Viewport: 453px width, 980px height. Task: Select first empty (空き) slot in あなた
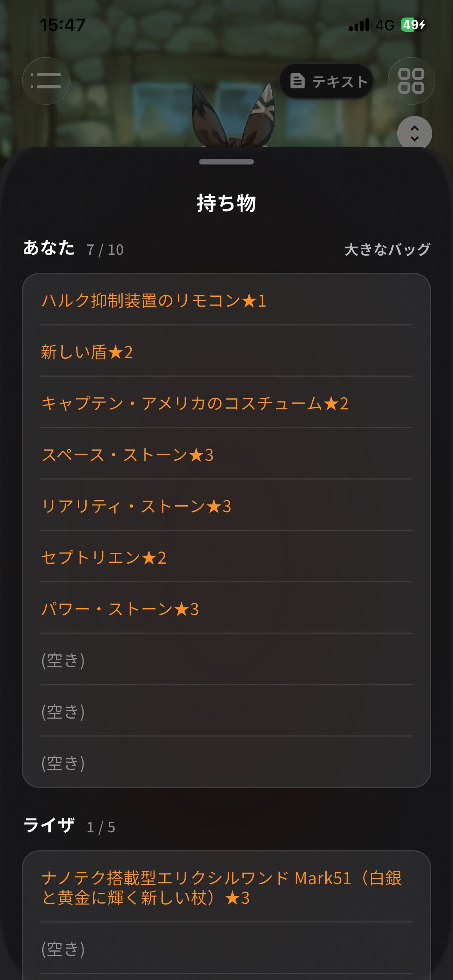pos(226,659)
